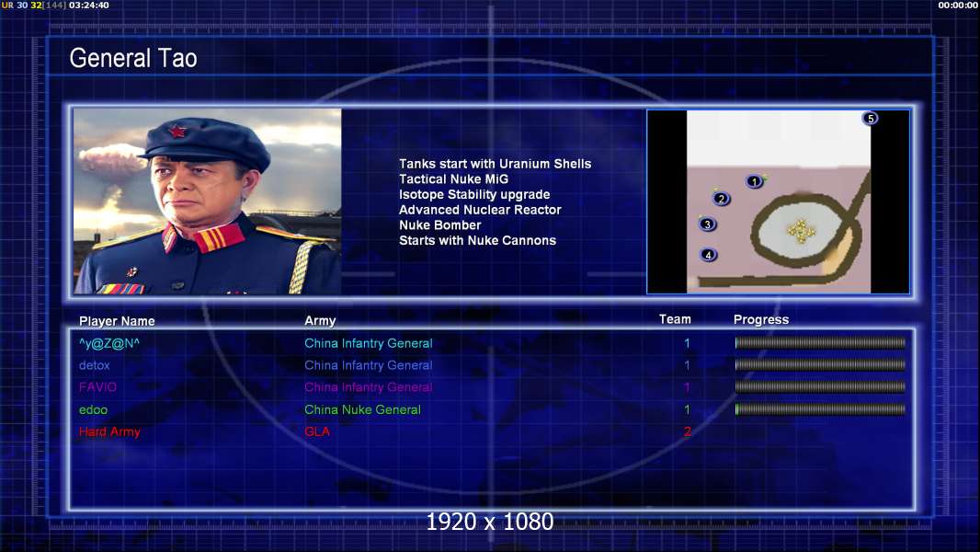Click the 1920 x 1080 resolution label
This screenshot has height=552, width=980.
(x=490, y=522)
